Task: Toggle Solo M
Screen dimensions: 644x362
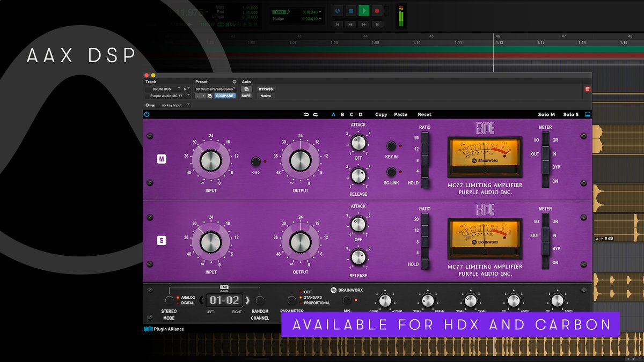Action: coord(546,114)
